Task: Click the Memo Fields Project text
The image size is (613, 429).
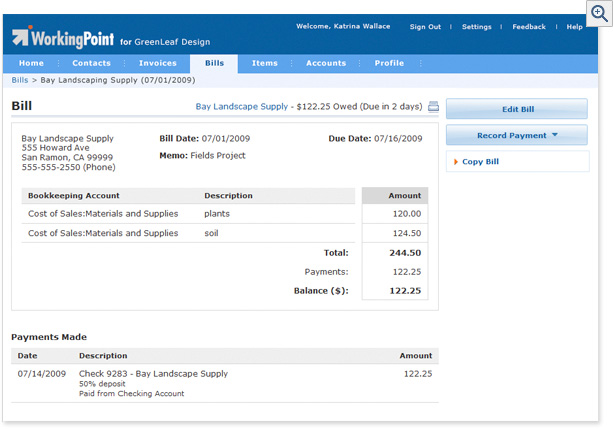Action: coord(202,156)
